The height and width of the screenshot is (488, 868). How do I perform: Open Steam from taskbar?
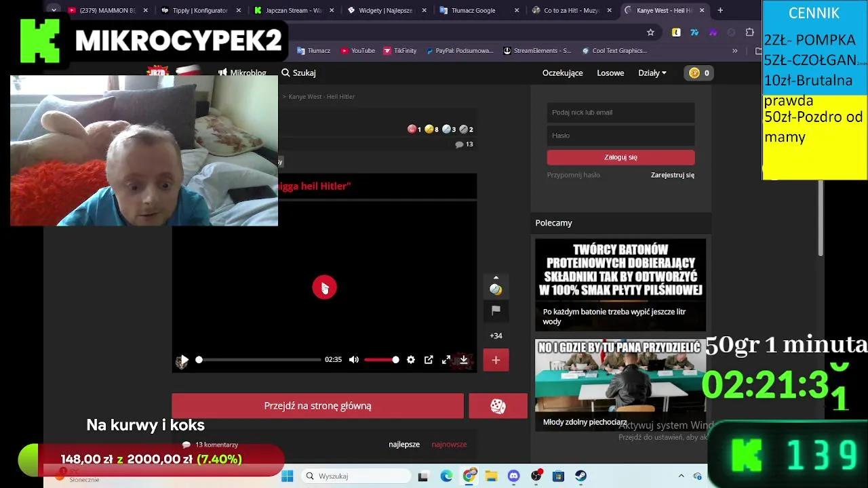pyautogui.click(x=580, y=476)
